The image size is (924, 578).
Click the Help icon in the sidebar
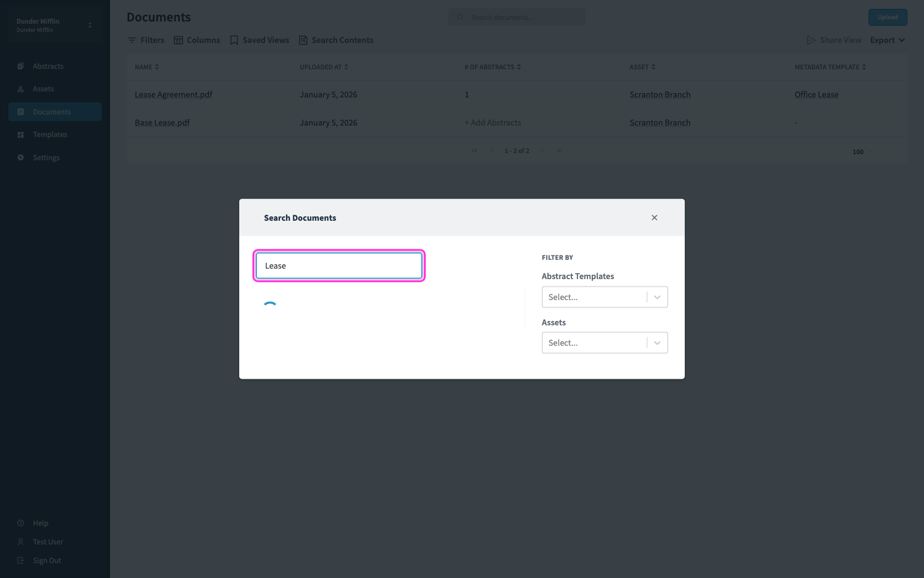(21, 523)
